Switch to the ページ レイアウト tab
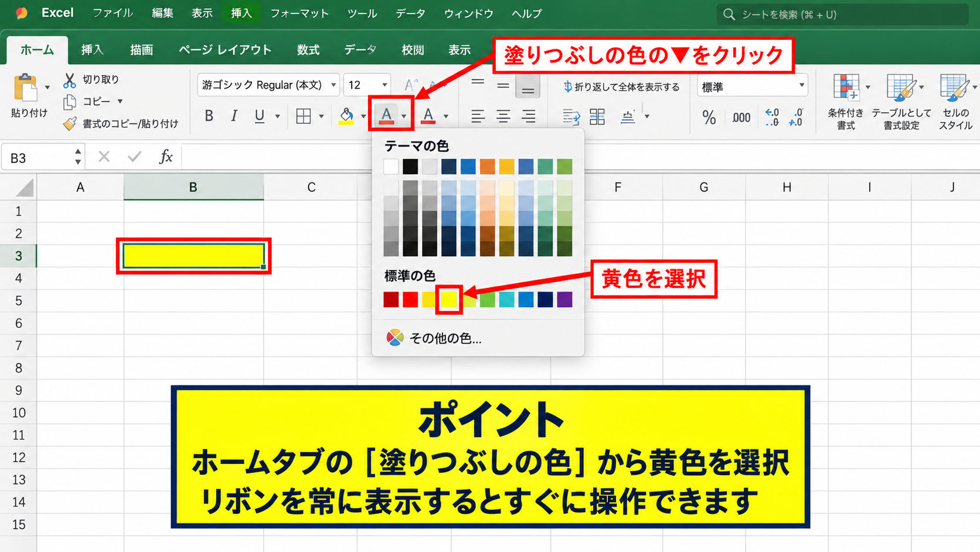980x552 pixels. click(225, 50)
